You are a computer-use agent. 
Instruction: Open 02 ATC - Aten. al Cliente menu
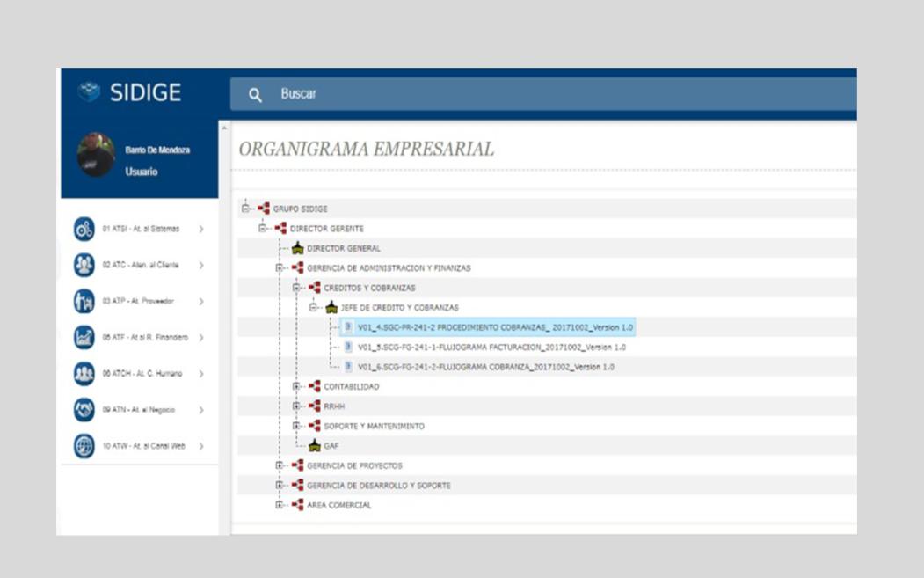point(140,265)
